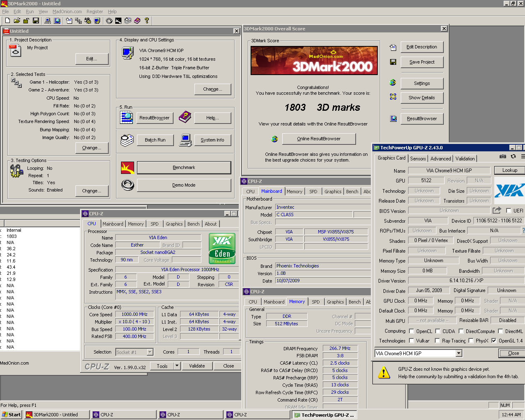The image size is (525, 420).
Task: Toggle the UEFI checkbox in GPU-Z
Action: point(509,210)
